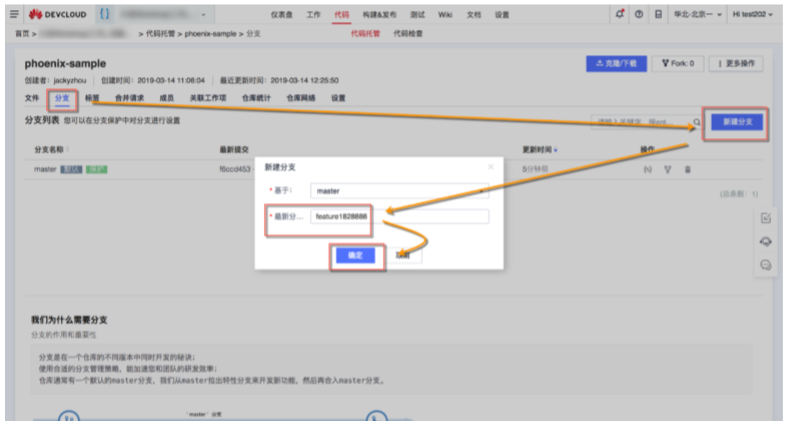This screenshot has width=787, height=421.
Task: Click the 我们为什么需要分支 heading
Action: (69, 320)
